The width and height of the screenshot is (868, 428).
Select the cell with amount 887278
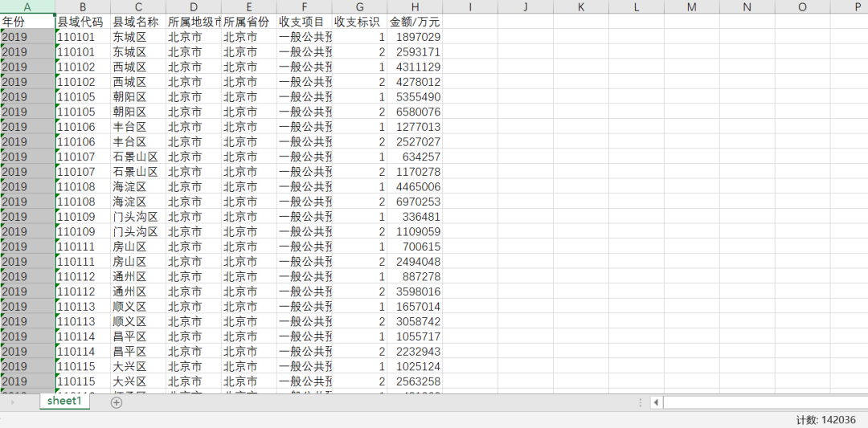click(x=416, y=276)
